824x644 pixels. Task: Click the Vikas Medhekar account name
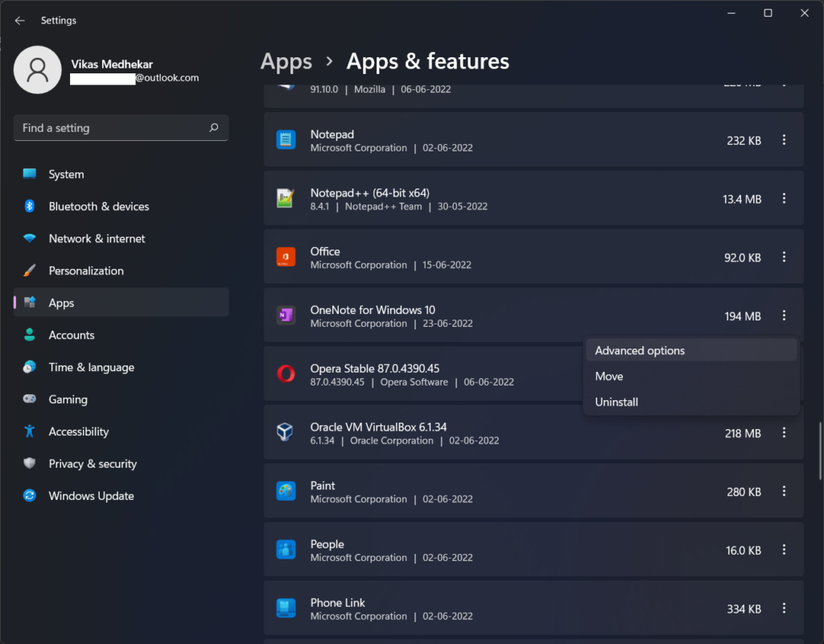(112, 64)
